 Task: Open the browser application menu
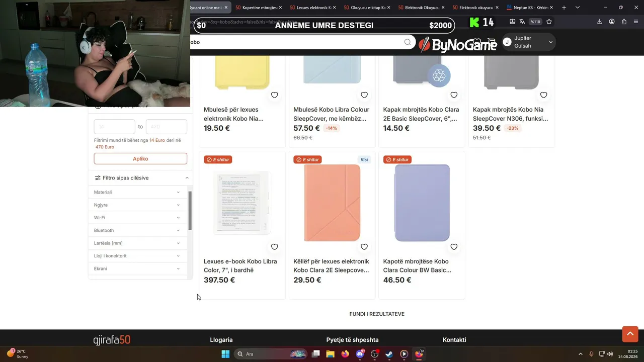(636, 22)
